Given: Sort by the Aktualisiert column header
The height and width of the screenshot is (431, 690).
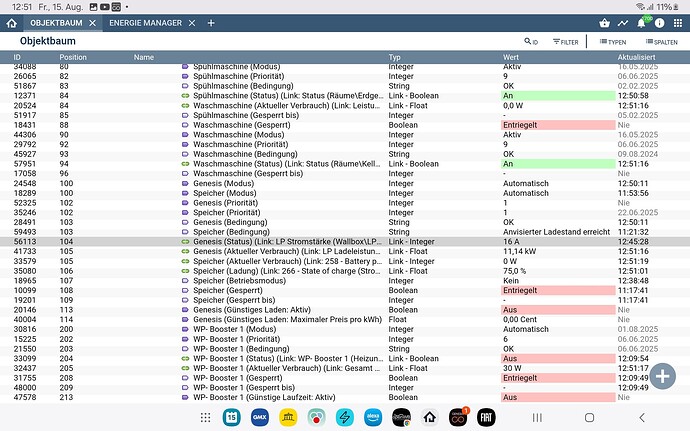Looking at the screenshot, I should tap(636, 57).
